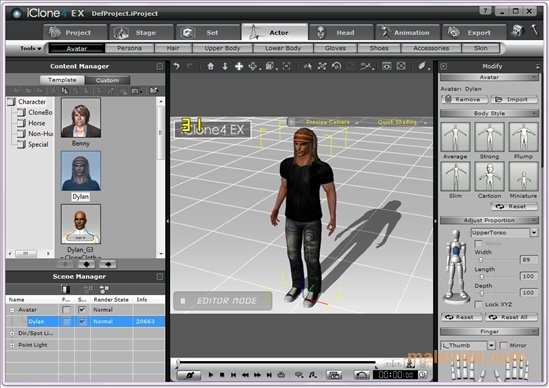Click the rewind previous-frame button

tap(245, 375)
